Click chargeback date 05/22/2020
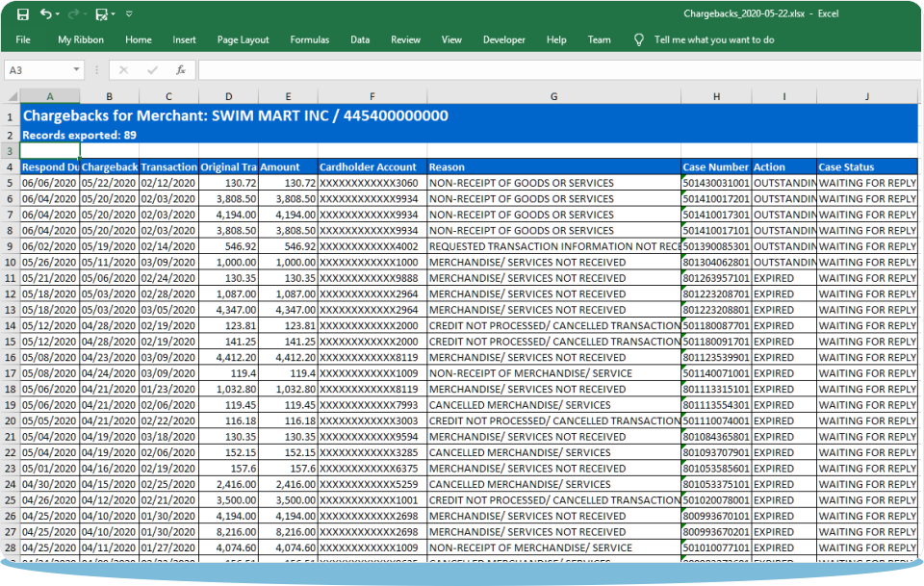The width and height of the screenshot is (924, 586). pos(110,183)
